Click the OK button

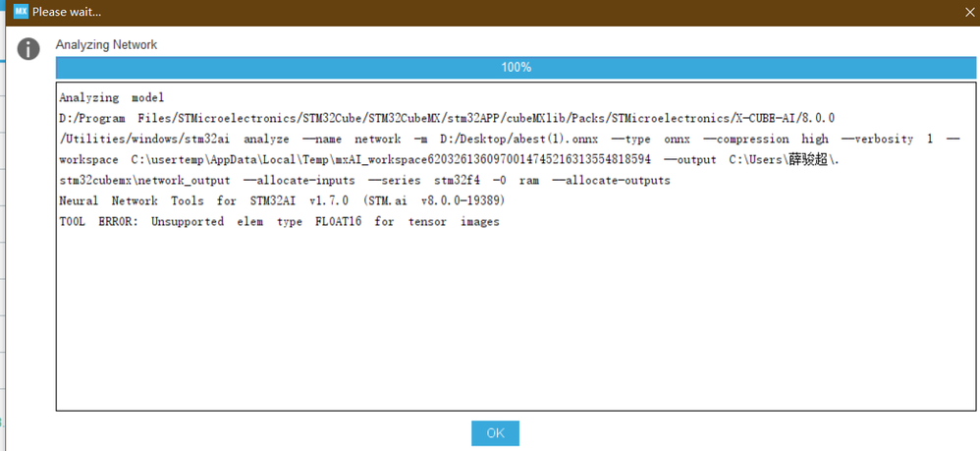coord(495,433)
